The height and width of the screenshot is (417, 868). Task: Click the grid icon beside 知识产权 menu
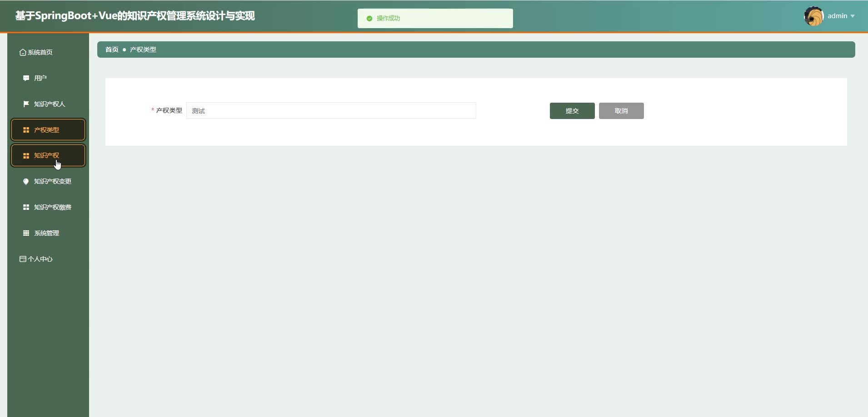click(x=26, y=156)
